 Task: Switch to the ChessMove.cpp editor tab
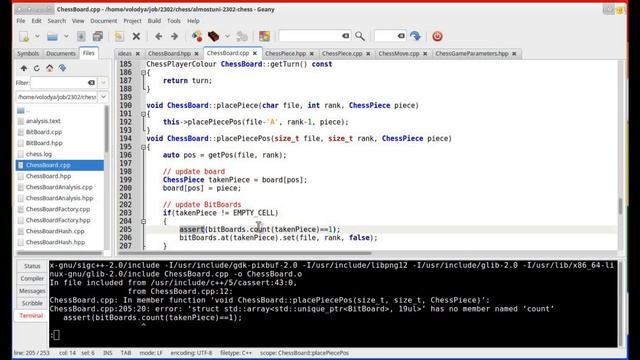(399, 53)
